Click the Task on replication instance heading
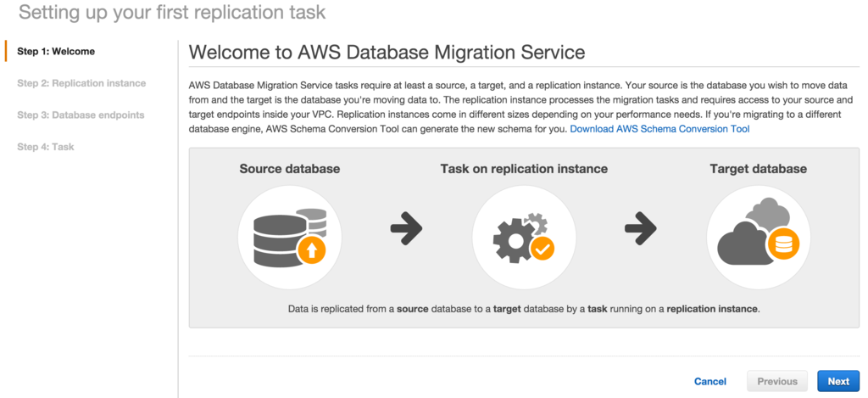This screenshot has height=398, width=868. pyautogui.click(x=524, y=169)
